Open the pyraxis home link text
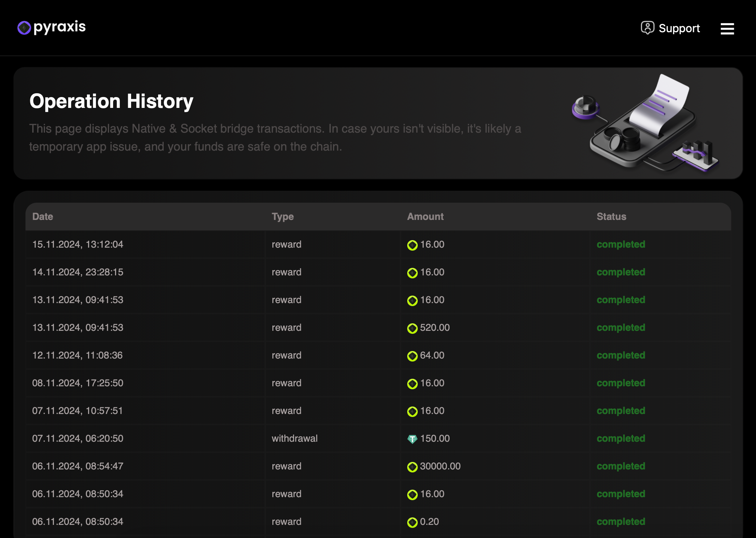The image size is (756, 538). coord(60,27)
